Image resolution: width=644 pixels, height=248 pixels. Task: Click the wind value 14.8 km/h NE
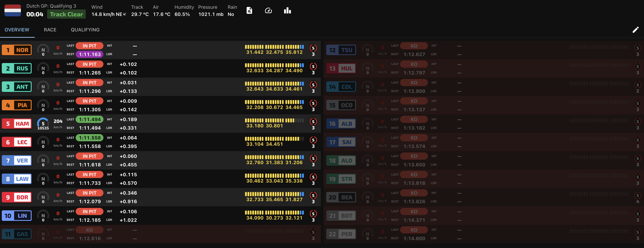point(107,14)
